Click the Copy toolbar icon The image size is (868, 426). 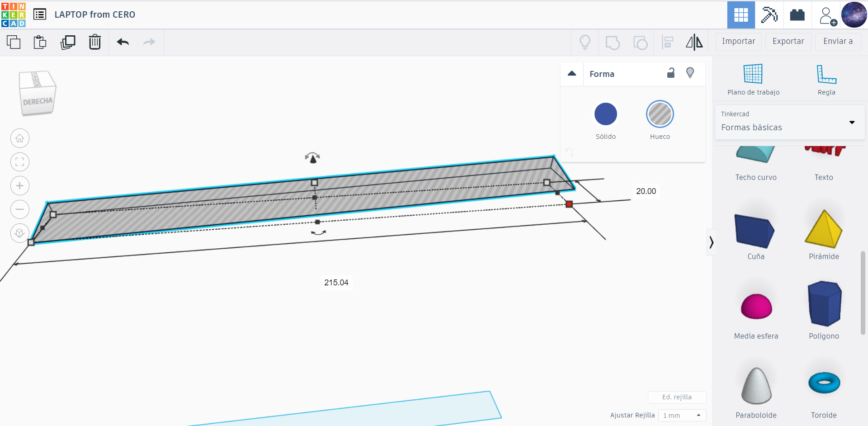(x=14, y=42)
